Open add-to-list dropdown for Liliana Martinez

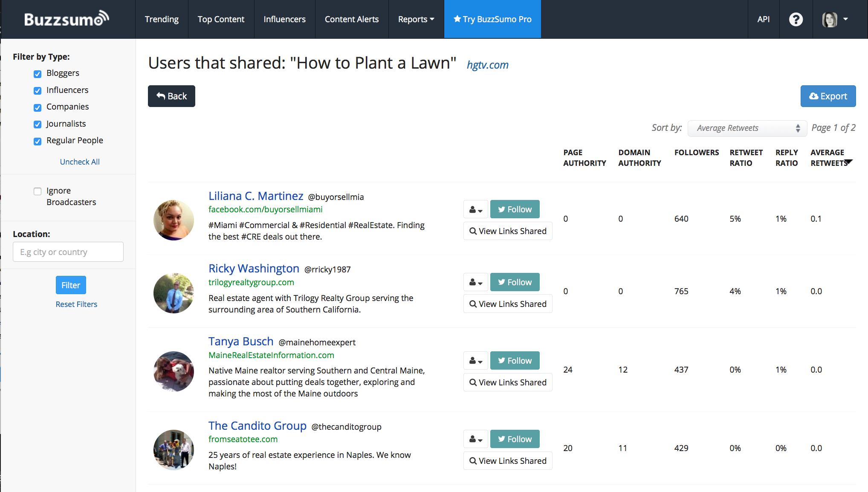pos(475,209)
